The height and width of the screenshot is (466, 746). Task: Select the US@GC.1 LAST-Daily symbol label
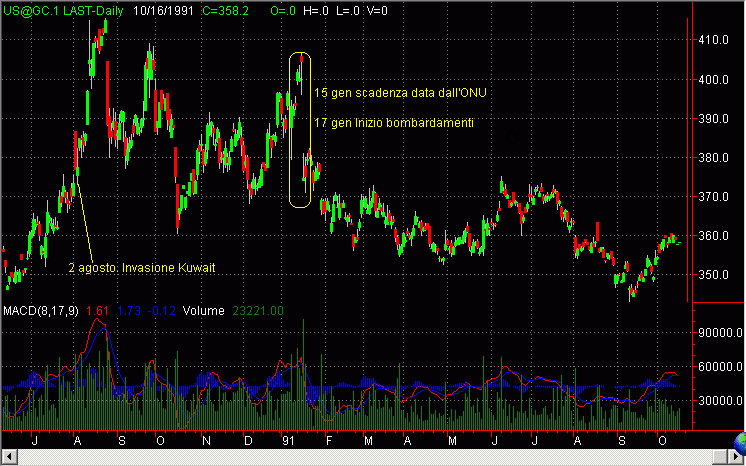55,9
